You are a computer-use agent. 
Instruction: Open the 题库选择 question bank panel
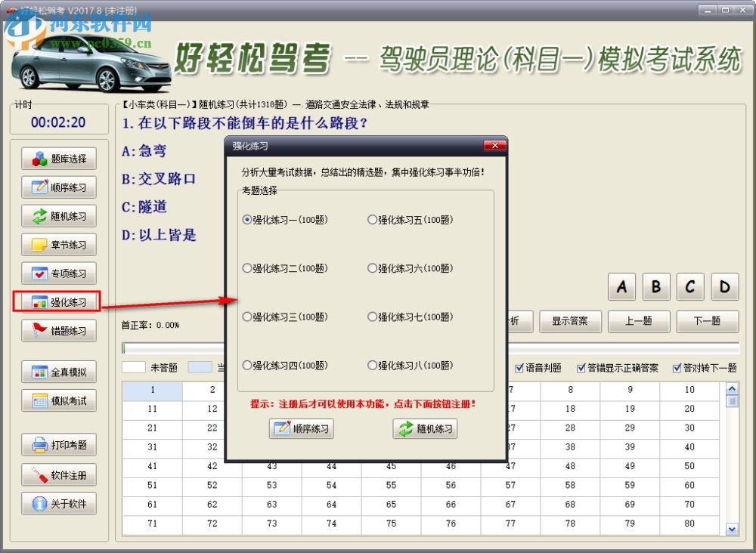(x=58, y=159)
